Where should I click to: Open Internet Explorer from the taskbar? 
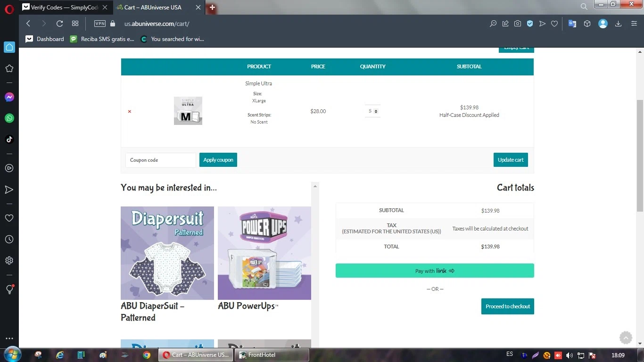tap(60, 355)
